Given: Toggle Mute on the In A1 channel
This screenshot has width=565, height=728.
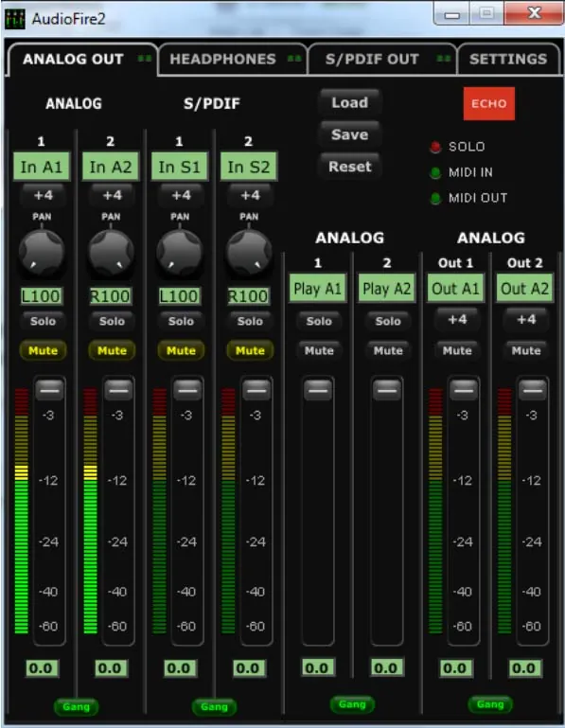Looking at the screenshot, I should pos(43,350).
